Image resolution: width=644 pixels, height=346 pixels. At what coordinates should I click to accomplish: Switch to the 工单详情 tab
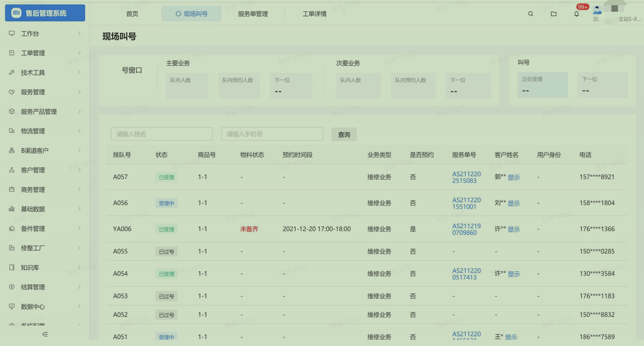coord(314,14)
